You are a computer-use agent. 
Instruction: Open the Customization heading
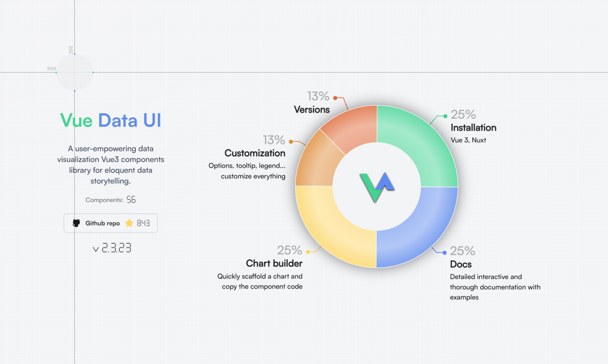(x=255, y=153)
